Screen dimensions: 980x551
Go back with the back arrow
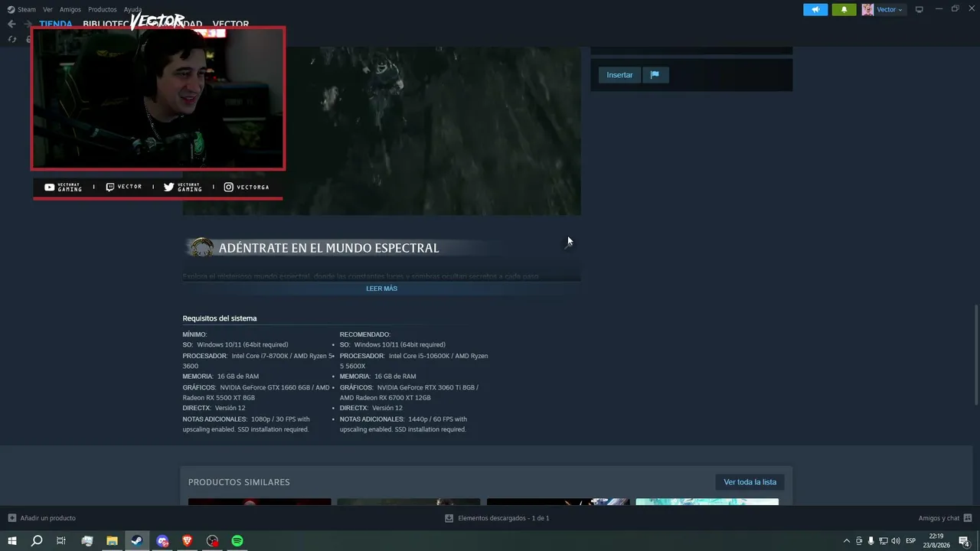(x=11, y=24)
